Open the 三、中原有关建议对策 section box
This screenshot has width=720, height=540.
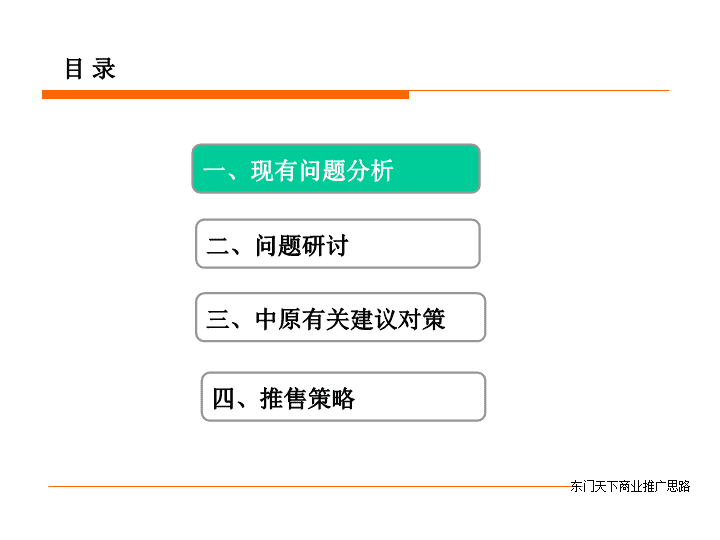point(340,317)
